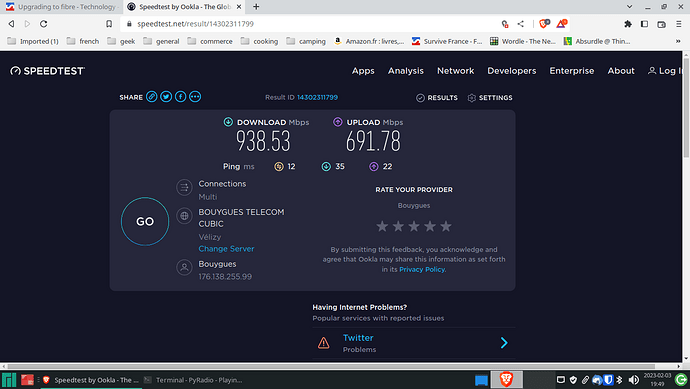690x389 pixels.
Task: Open the RESULTS page
Action: click(x=437, y=98)
